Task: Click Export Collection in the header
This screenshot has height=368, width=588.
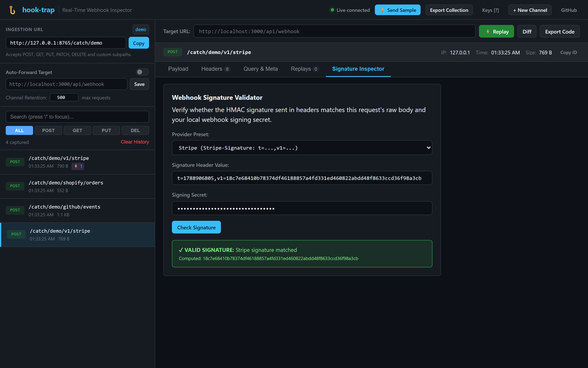Action: [x=449, y=10]
